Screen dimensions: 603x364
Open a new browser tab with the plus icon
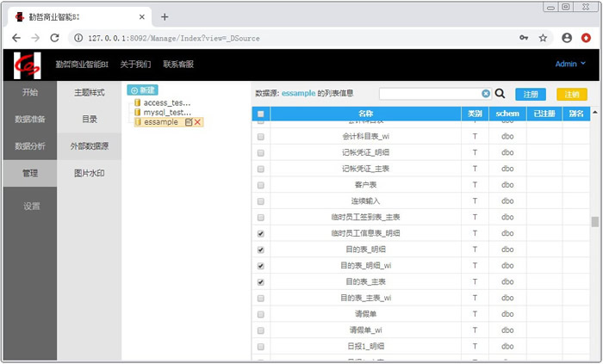(x=165, y=16)
